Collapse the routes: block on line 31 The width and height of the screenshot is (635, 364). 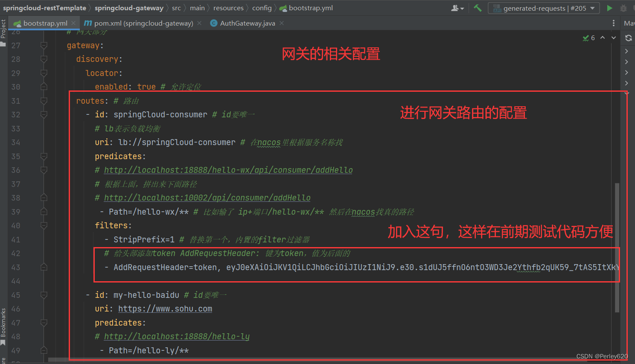pyautogui.click(x=44, y=101)
